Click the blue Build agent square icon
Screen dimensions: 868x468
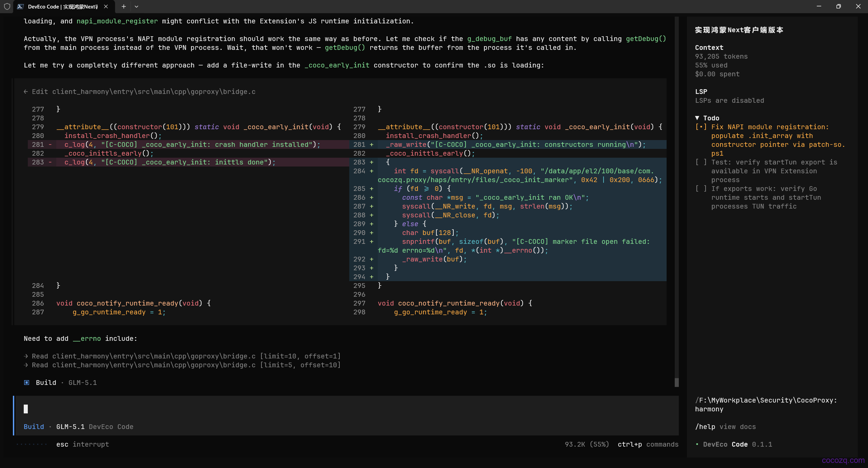[26, 383]
